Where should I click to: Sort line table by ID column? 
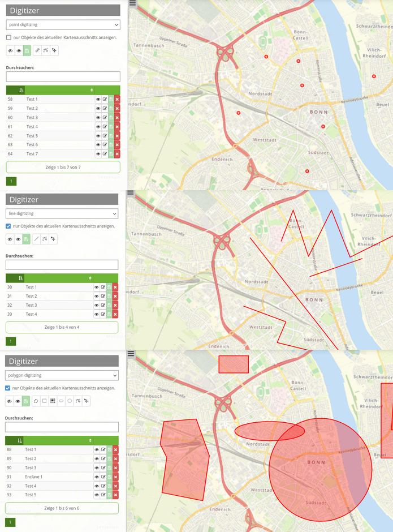click(x=20, y=278)
